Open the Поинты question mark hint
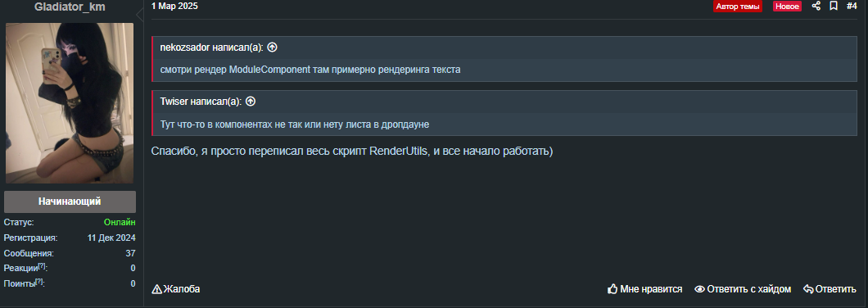The height and width of the screenshot is (308, 868). [38, 282]
